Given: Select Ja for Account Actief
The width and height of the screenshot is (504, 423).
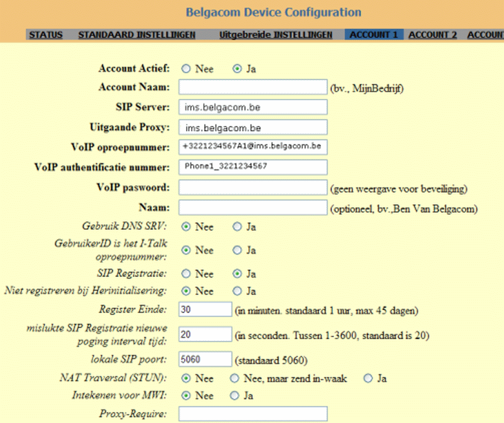Looking at the screenshot, I should point(237,69).
